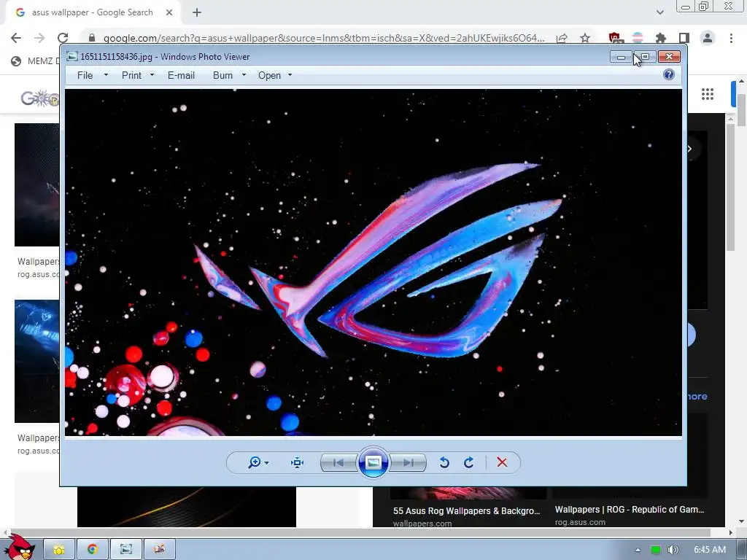Expand the Burn dropdown arrow
This screenshot has height=560, width=747.
pyautogui.click(x=244, y=75)
